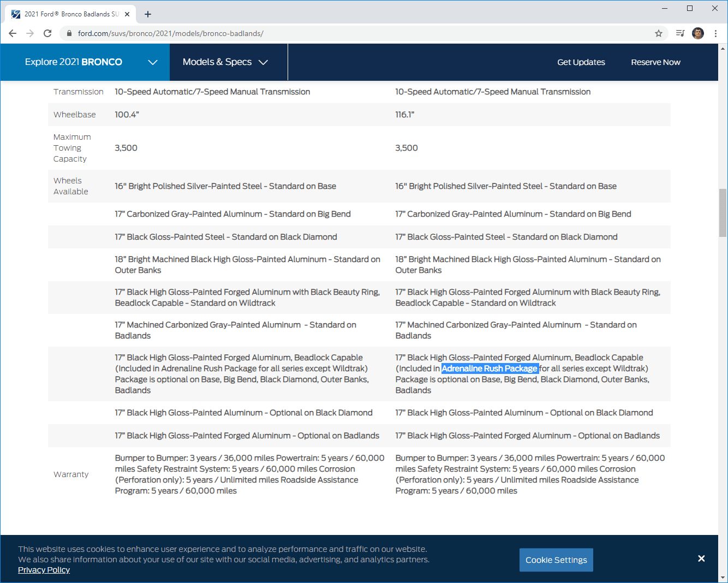Maximize the Chrome window
This screenshot has height=583, width=728.
(x=690, y=8)
